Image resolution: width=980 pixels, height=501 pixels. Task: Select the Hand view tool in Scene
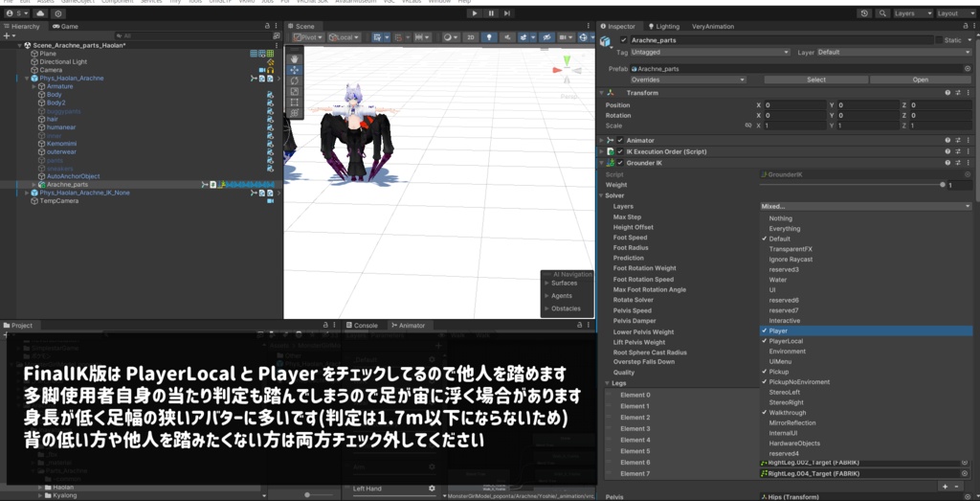click(x=295, y=59)
